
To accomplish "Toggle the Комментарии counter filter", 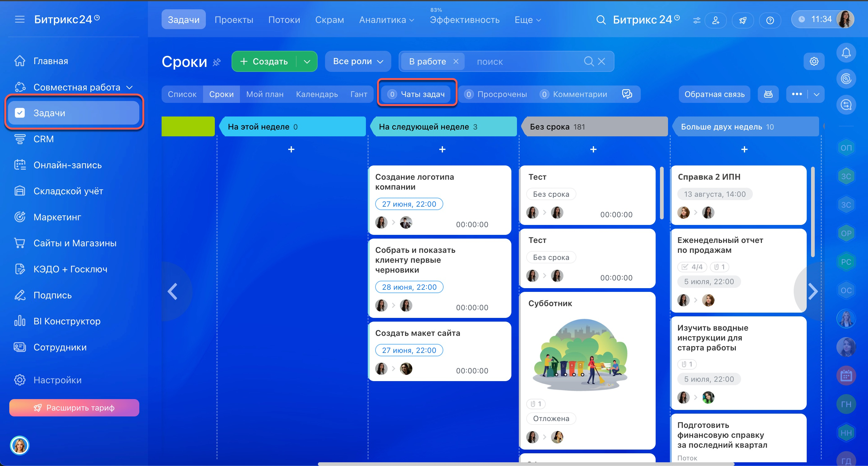I will [x=574, y=94].
